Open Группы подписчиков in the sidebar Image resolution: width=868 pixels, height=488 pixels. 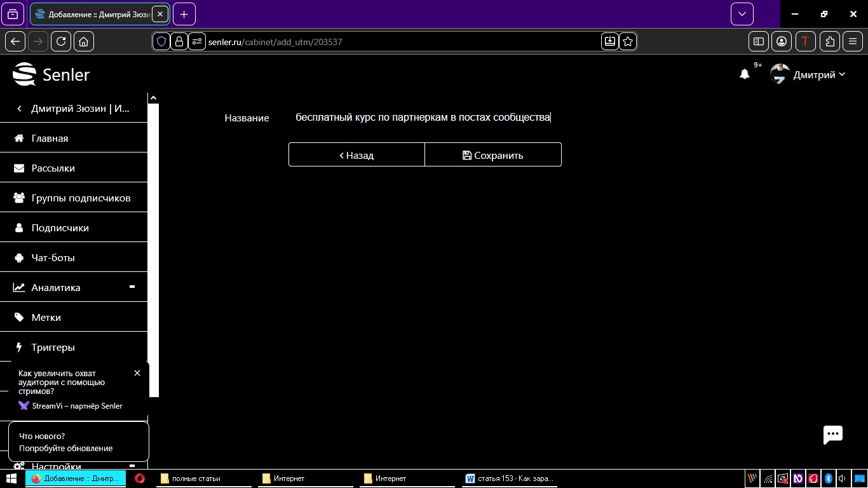point(81,198)
